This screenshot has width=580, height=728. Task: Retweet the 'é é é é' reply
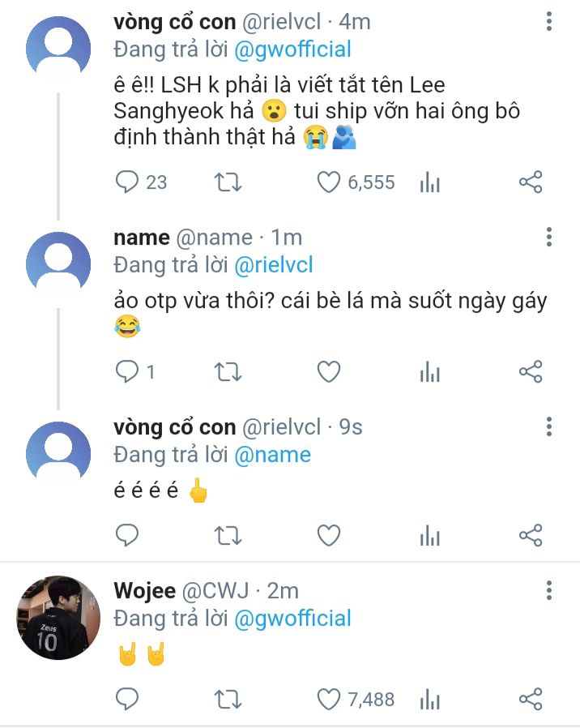(228, 535)
